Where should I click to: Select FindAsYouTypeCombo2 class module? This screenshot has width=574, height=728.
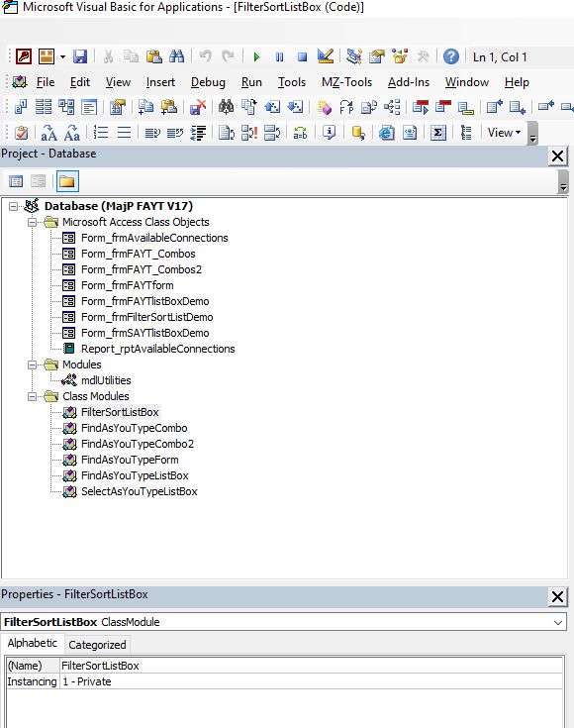138,444
